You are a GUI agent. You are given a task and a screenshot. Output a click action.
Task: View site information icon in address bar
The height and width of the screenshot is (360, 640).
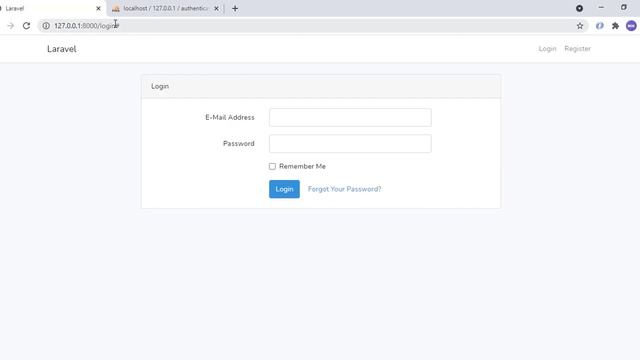coord(46,26)
